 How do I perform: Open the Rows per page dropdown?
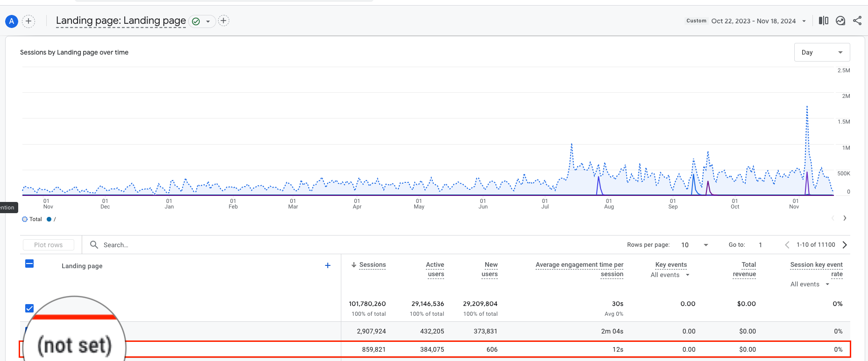coord(694,245)
